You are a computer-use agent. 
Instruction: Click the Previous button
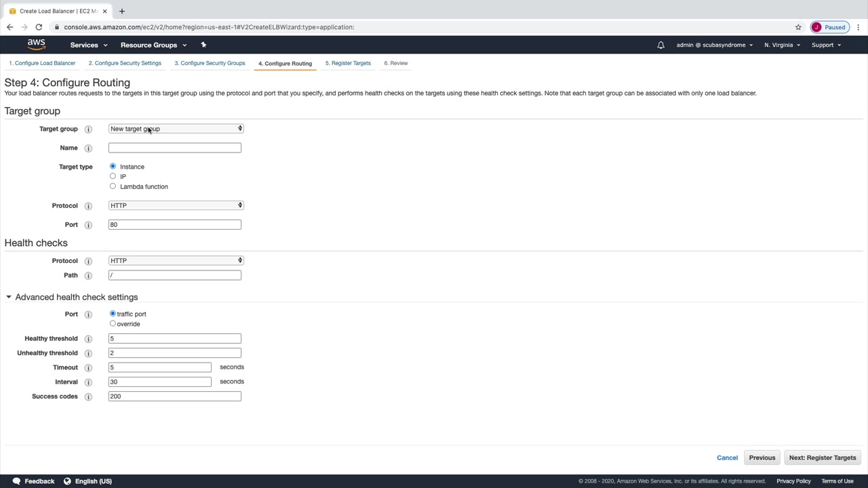[762, 457]
